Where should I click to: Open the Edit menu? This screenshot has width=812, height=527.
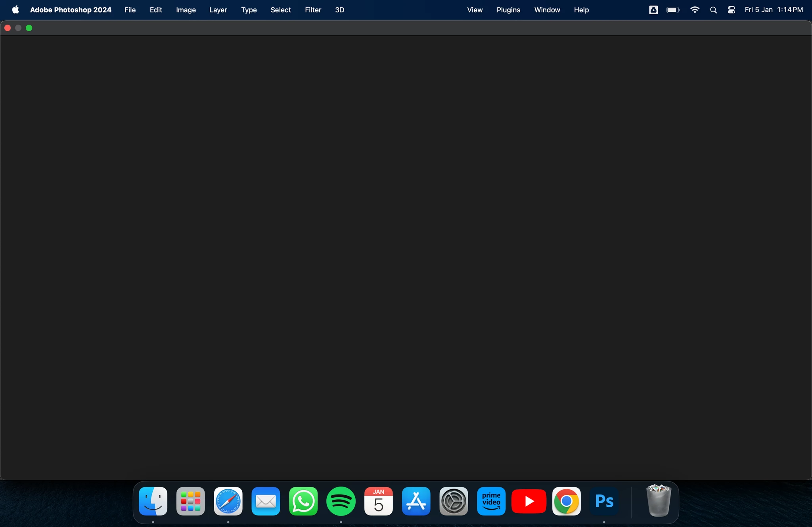(x=156, y=10)
